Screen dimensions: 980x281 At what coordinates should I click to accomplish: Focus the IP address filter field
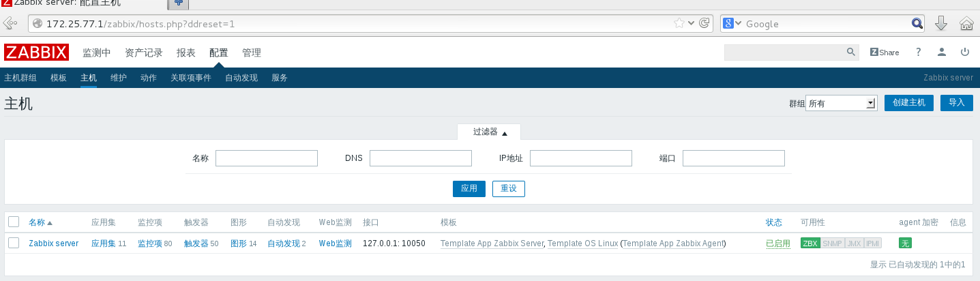581,158
